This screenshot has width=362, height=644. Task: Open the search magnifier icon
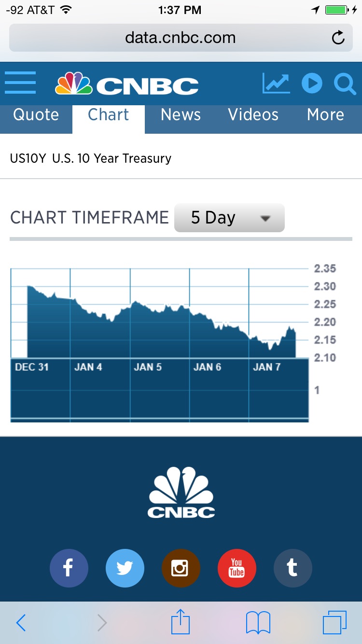345,84
